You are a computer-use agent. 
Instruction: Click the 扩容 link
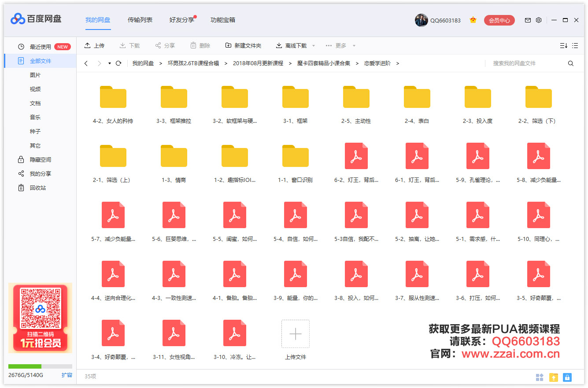pos(67,375)
